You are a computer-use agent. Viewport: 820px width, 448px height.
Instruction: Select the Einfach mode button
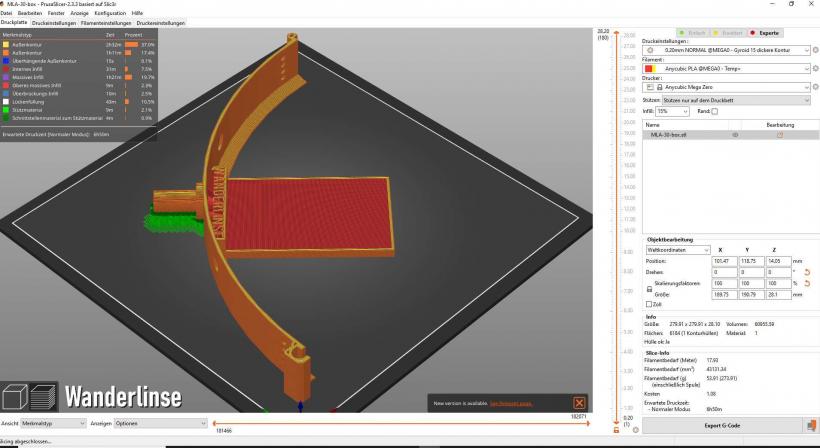(x=692, y=33)
